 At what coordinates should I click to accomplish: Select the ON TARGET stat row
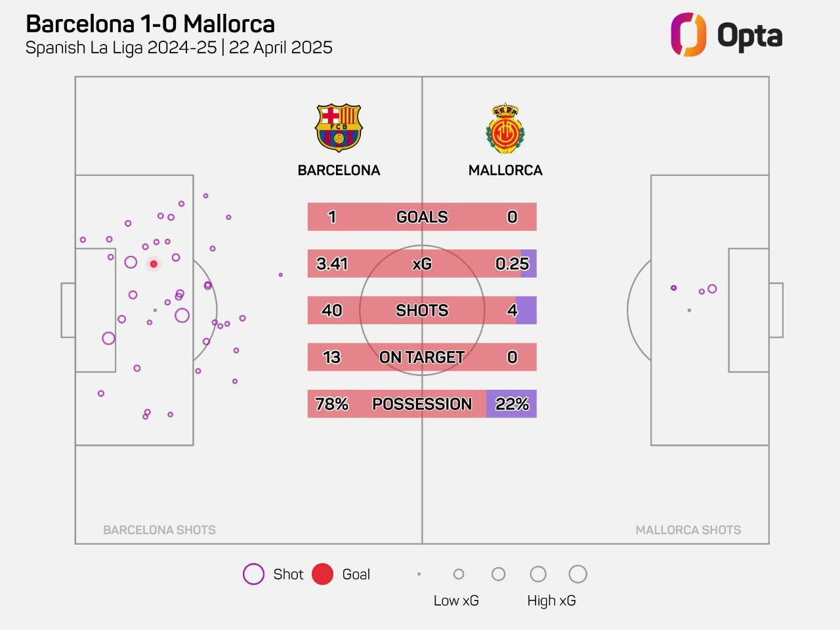pos(422,358)
